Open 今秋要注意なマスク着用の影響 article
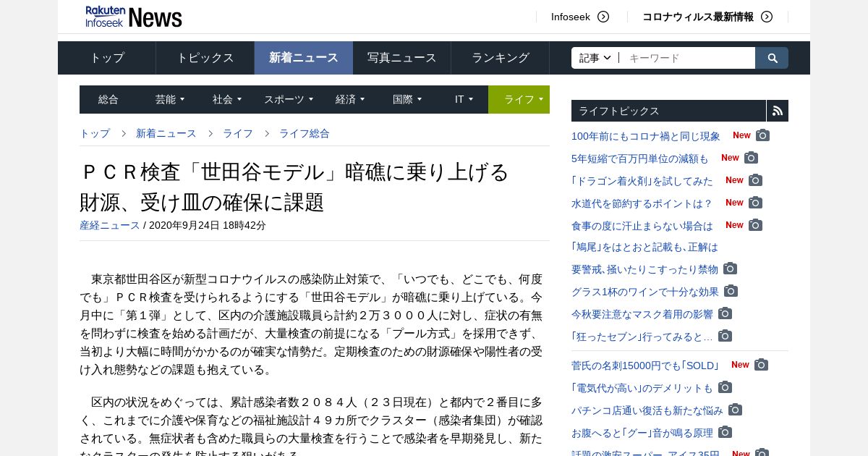Viewport: 868px width, 456px height. click(642, 314)
